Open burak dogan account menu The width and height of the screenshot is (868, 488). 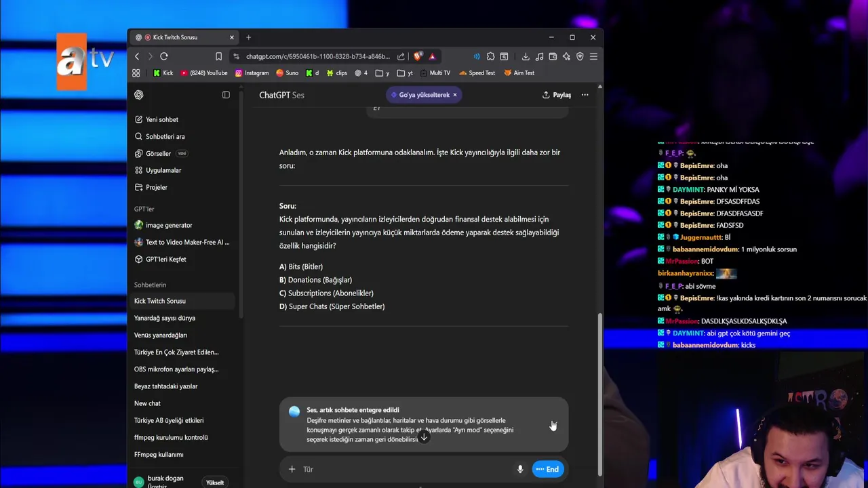(165, 481)
